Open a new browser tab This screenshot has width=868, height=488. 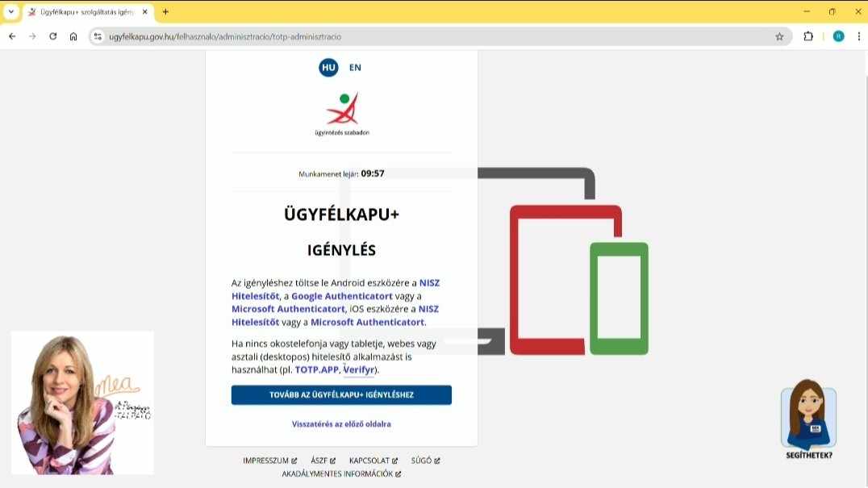point(165,11)
